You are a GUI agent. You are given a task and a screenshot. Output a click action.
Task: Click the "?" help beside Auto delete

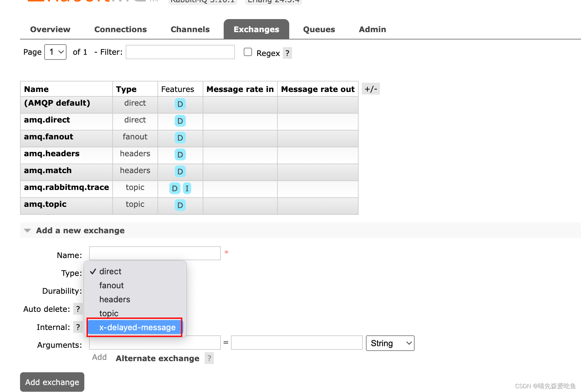click(x=78, y=309)
